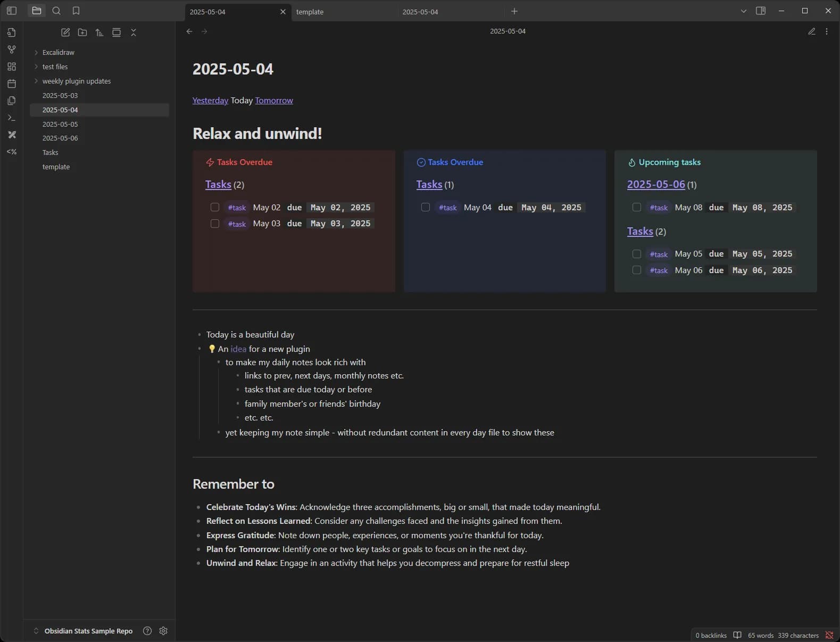The width and height of the screenshot is (840, 642).
Task: Open canvas icon in ribbon
Action: point(12,67)
